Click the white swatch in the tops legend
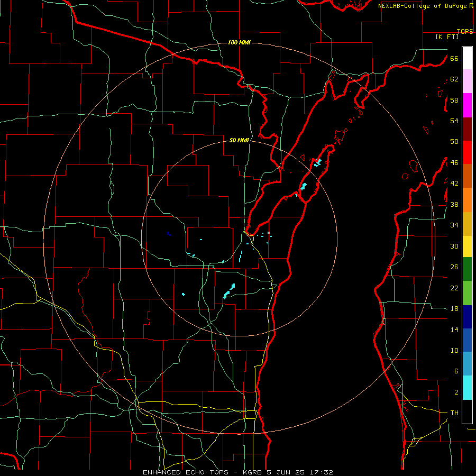This screenshot has height=476, width=476. pos(467,58)
